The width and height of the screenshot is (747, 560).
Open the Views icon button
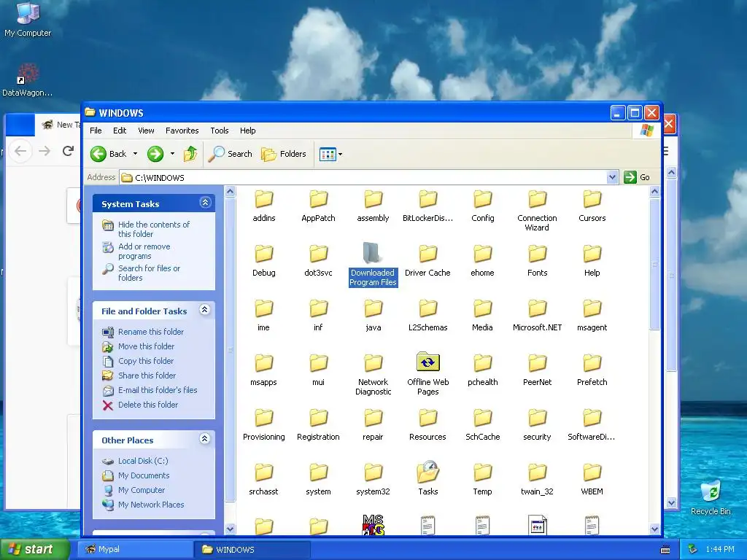tap(328, 155)
